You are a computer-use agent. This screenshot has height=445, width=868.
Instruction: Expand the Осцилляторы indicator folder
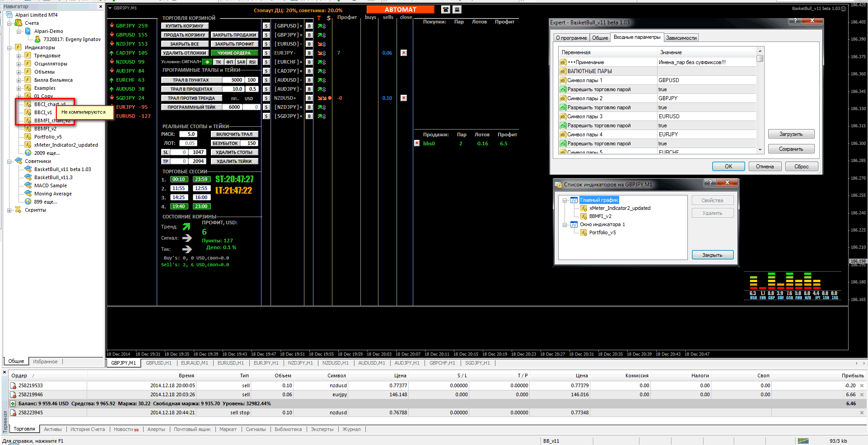[x=19, y=64]
